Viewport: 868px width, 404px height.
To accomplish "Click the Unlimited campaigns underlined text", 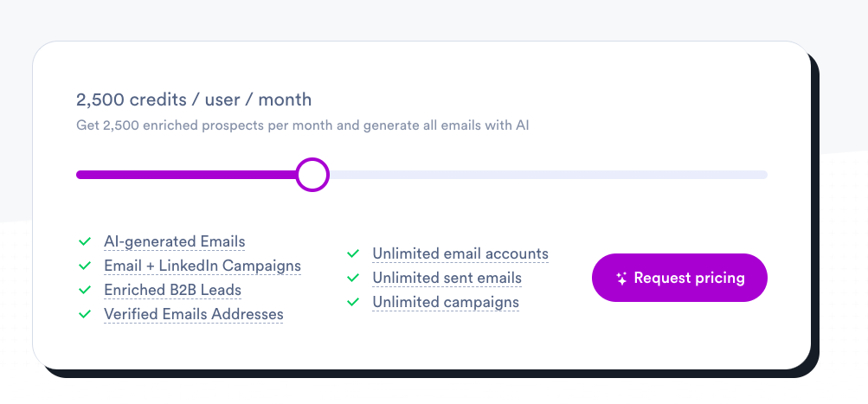I will point(446,302).
